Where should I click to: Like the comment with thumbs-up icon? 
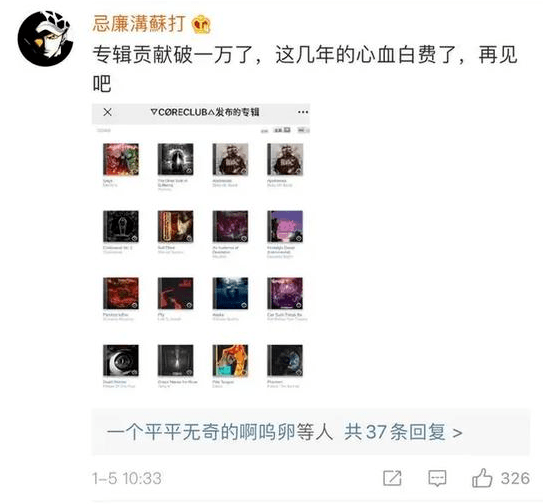[482, 478]
